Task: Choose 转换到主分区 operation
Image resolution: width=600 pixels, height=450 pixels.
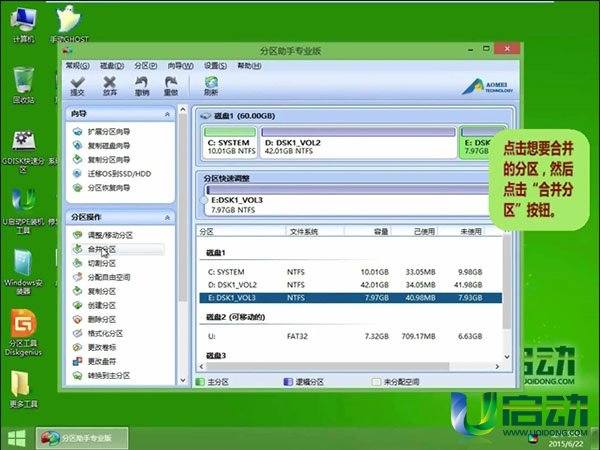Action: pos(101,375)
